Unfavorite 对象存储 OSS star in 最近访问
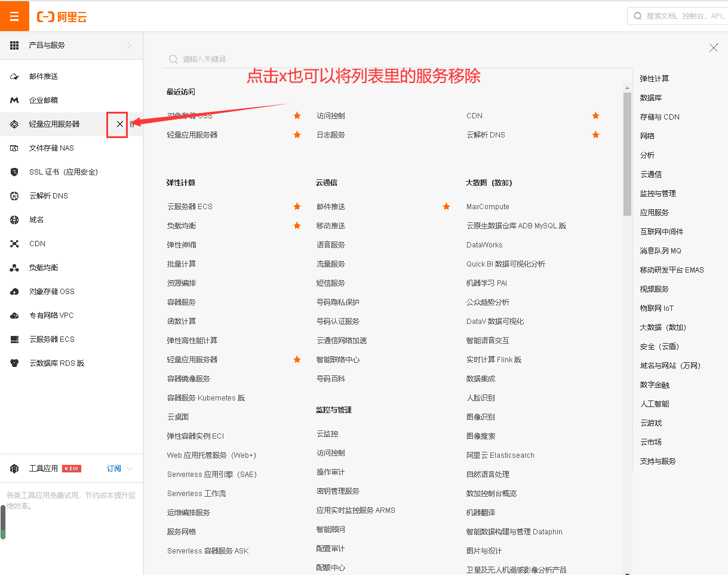This screenshot has height=575, width=728. 297,116
